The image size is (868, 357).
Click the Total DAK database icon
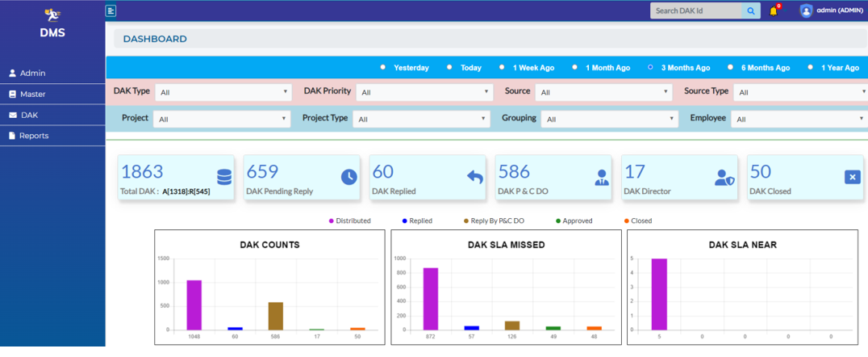pos(224,177)
